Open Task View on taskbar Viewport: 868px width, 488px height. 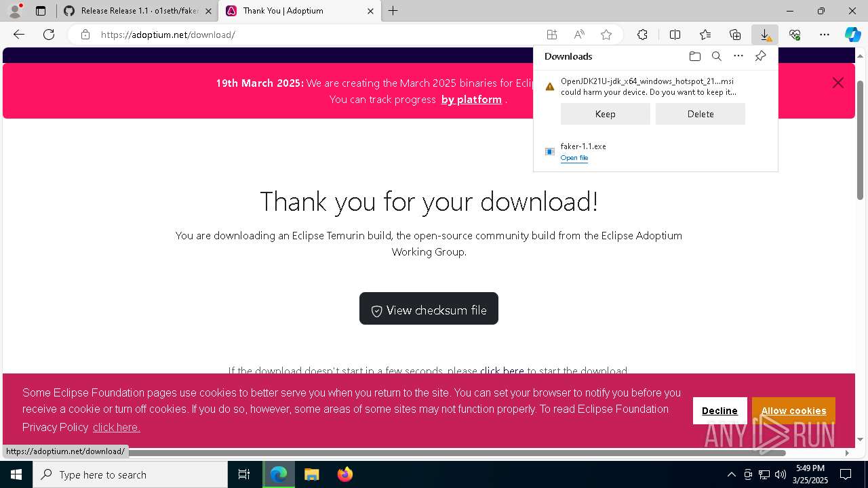point(244,474)
